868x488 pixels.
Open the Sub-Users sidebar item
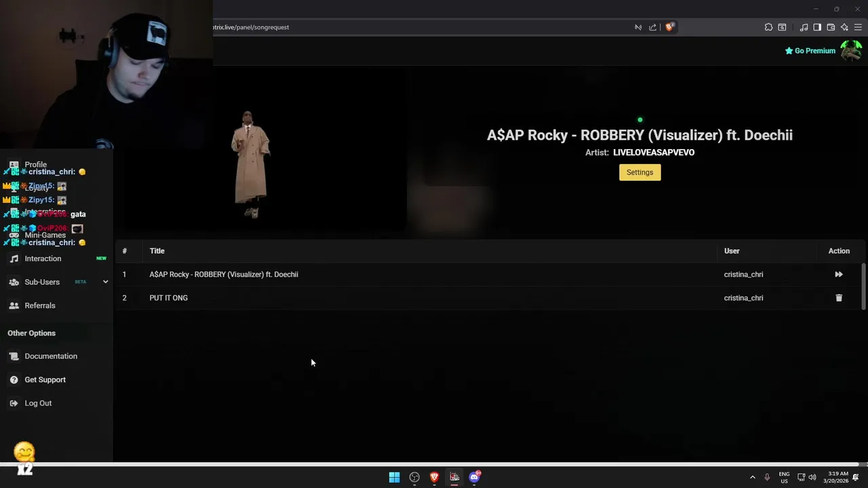coord(42,282)
